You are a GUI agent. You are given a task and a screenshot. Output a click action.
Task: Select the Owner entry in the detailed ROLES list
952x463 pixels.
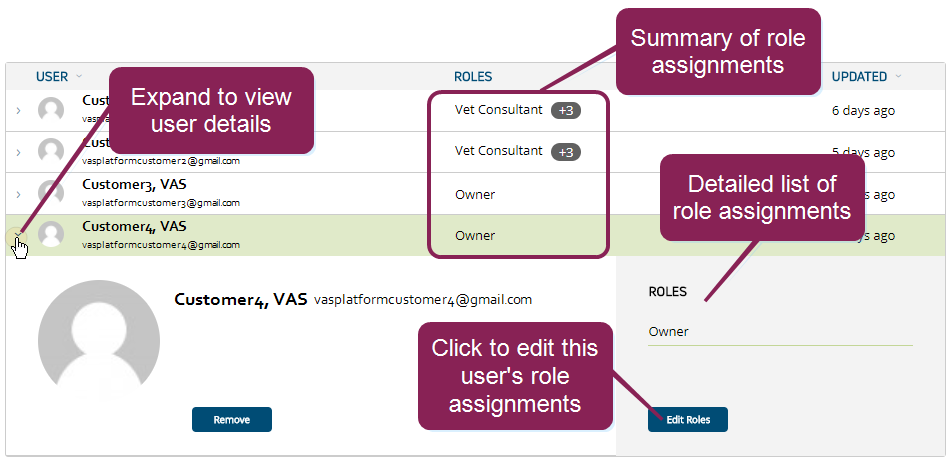(x=669, y=331)
